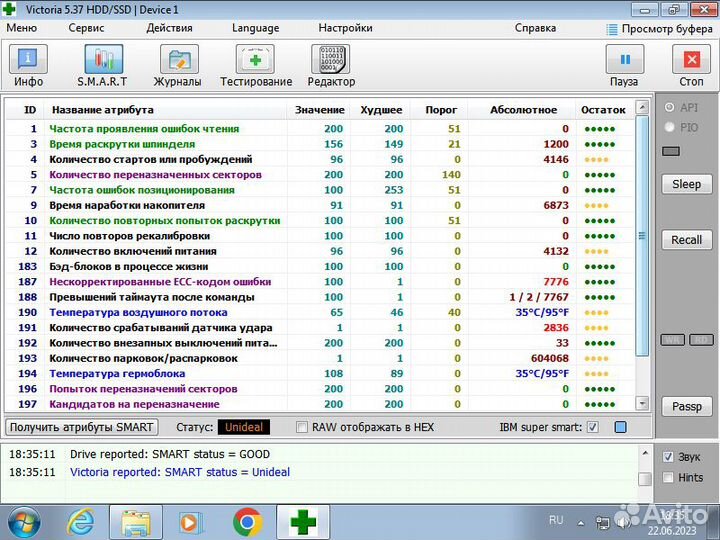Enable the Hints checkbox

668,478
